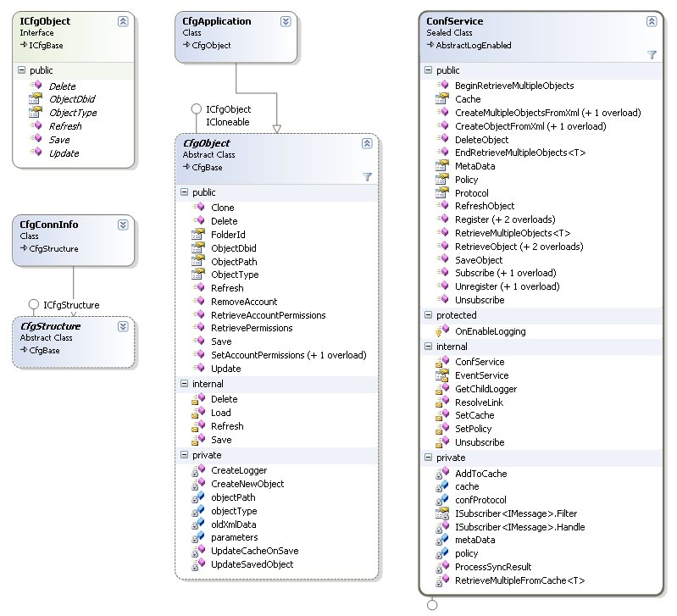
Task: Select the CfgApplication class title
Action: click(217, 21)
